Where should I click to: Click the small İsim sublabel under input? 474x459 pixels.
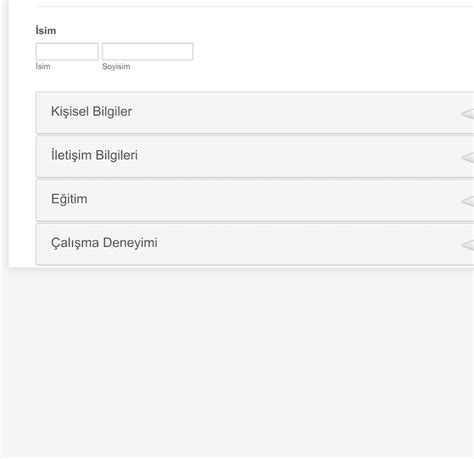pyautogui.click(x=43, y=66)
